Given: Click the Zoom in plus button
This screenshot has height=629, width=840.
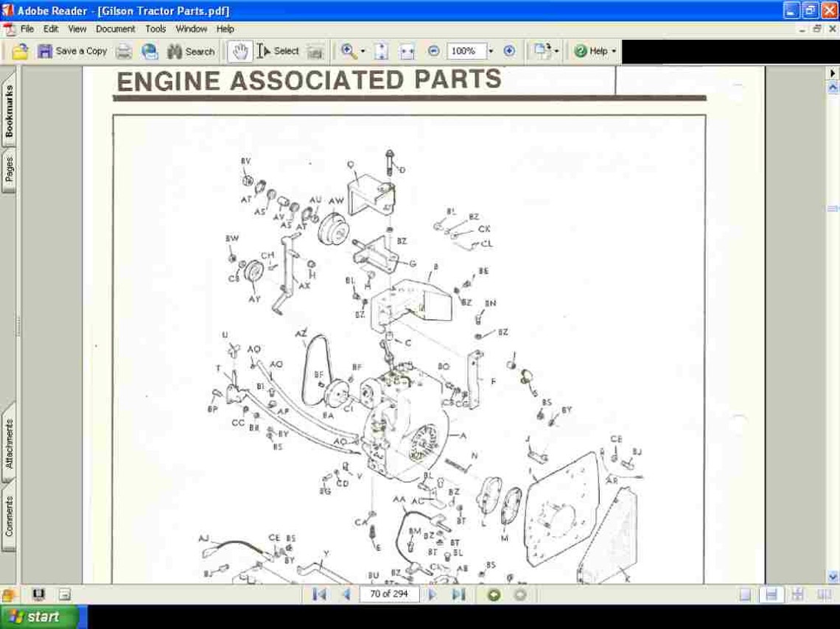Looking at the screenshot, I should (509, 51).
